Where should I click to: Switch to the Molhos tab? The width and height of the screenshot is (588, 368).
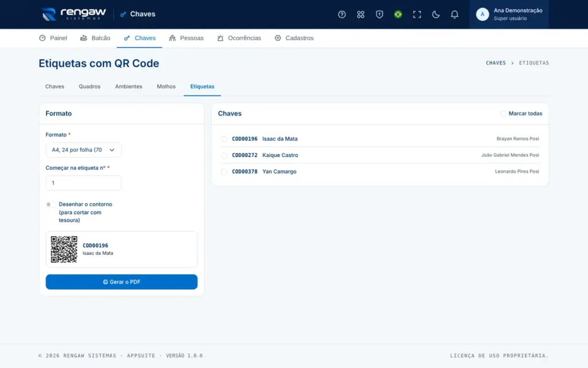(166, 86)
